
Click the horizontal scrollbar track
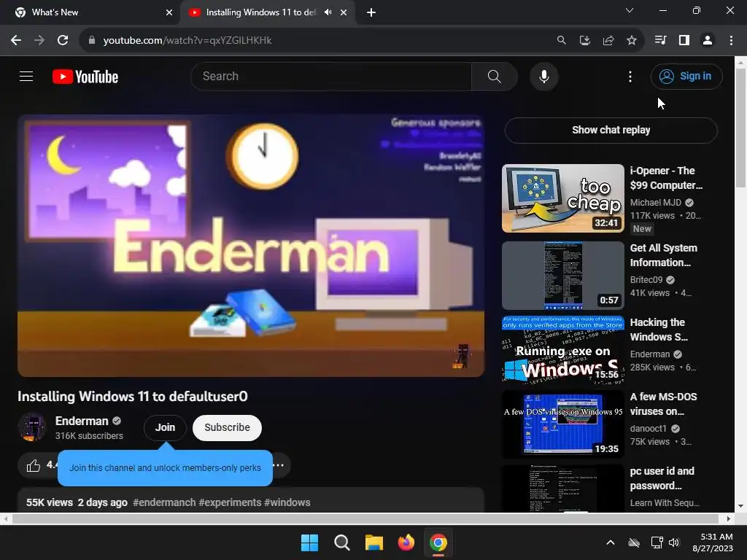point(365,518)
